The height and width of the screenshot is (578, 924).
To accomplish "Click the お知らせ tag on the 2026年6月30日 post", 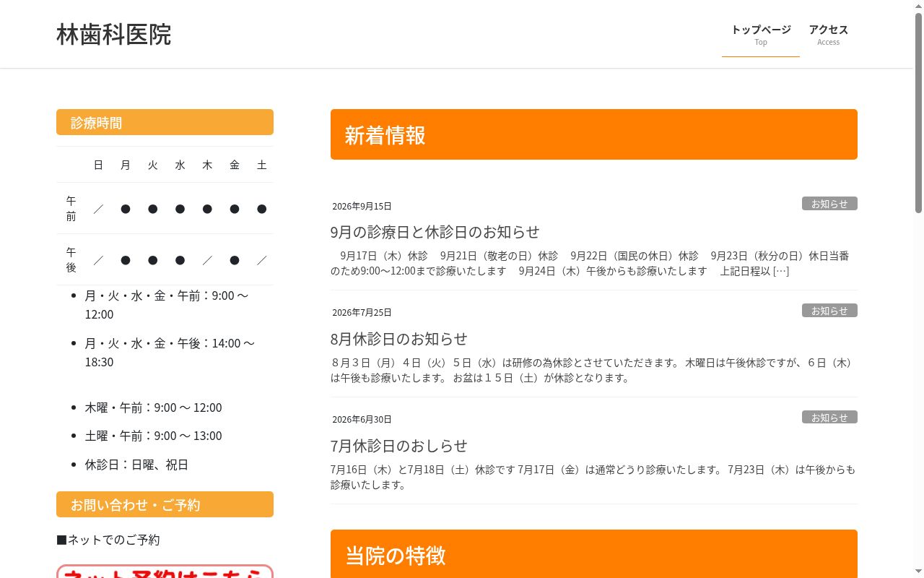I will tap(829, 418).
